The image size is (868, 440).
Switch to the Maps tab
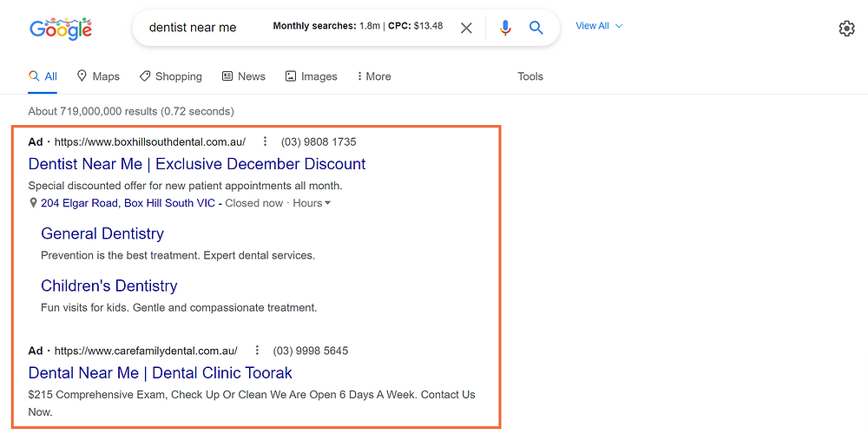click(x=98, y=76)
